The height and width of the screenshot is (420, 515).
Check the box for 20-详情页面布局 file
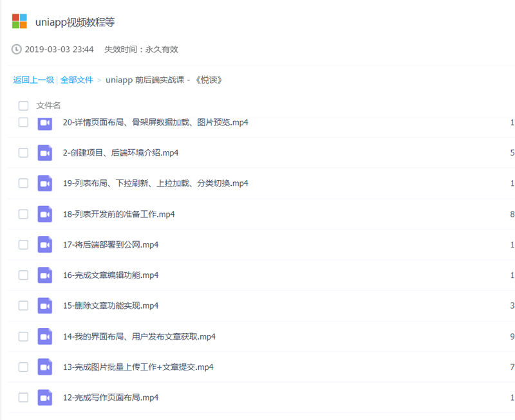pyautogui.click(x=23, y=122)
